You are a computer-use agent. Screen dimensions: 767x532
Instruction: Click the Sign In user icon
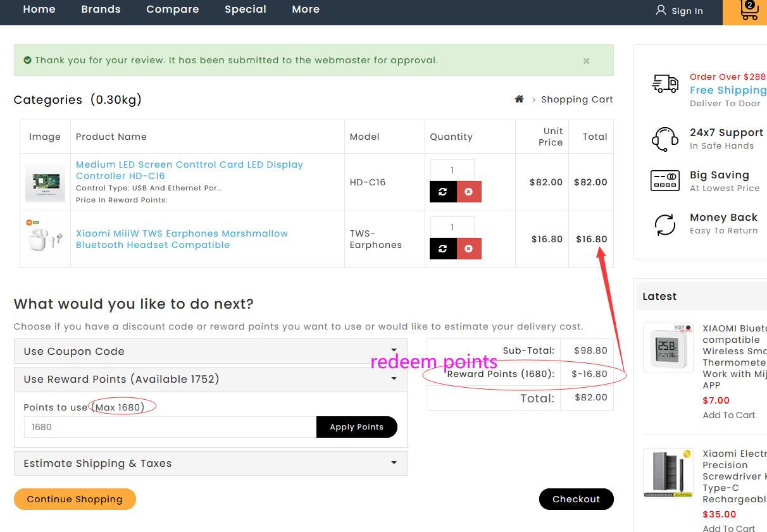[x=661, y=10]
